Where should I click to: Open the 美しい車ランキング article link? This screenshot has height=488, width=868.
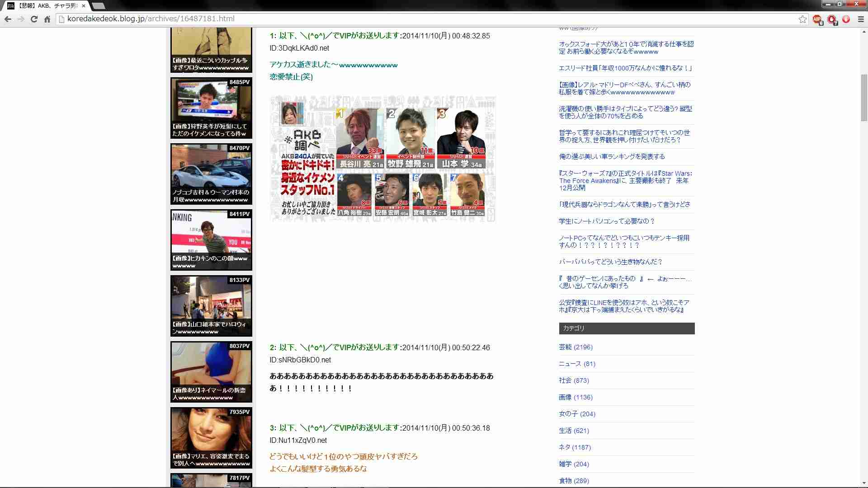coord(612,157)
